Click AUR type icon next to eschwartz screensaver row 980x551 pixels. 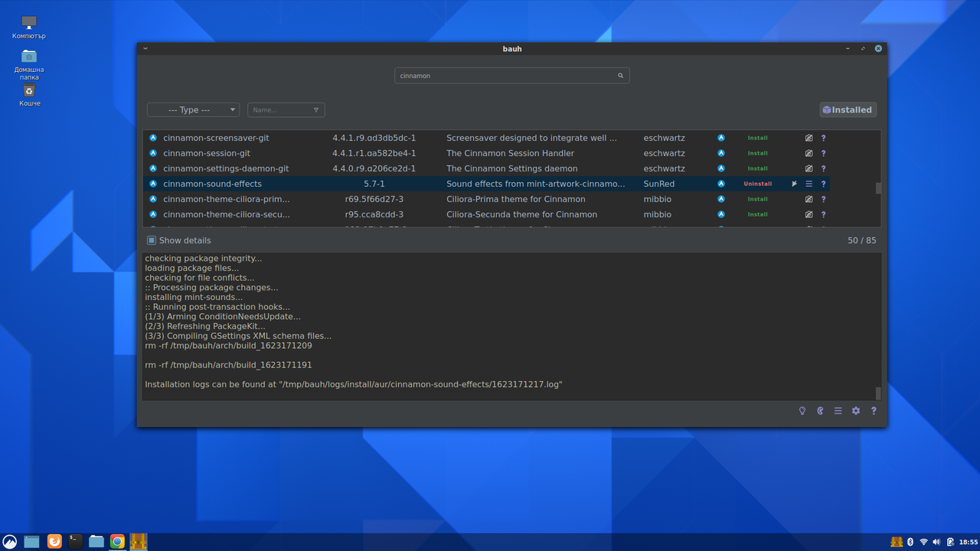click(721, 138)
